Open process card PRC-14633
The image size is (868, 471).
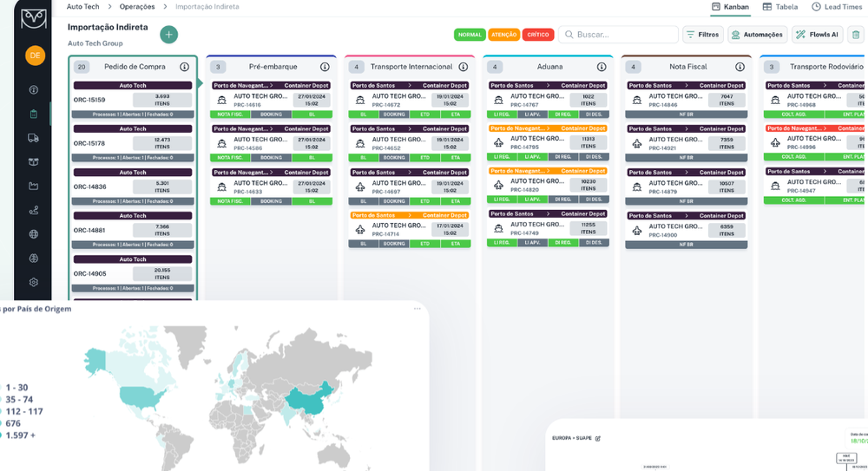click(x=271, y=187)
